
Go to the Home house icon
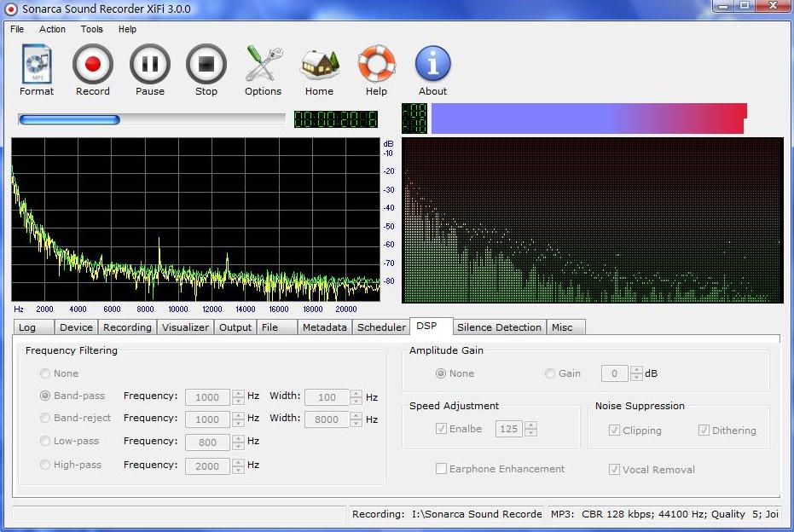pos(319,70)
